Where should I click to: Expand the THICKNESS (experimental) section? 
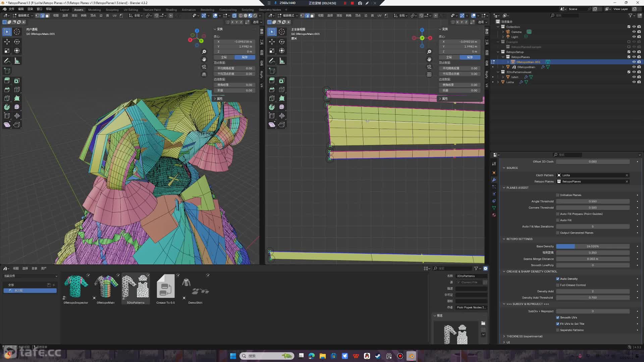(x=504, y=337)
